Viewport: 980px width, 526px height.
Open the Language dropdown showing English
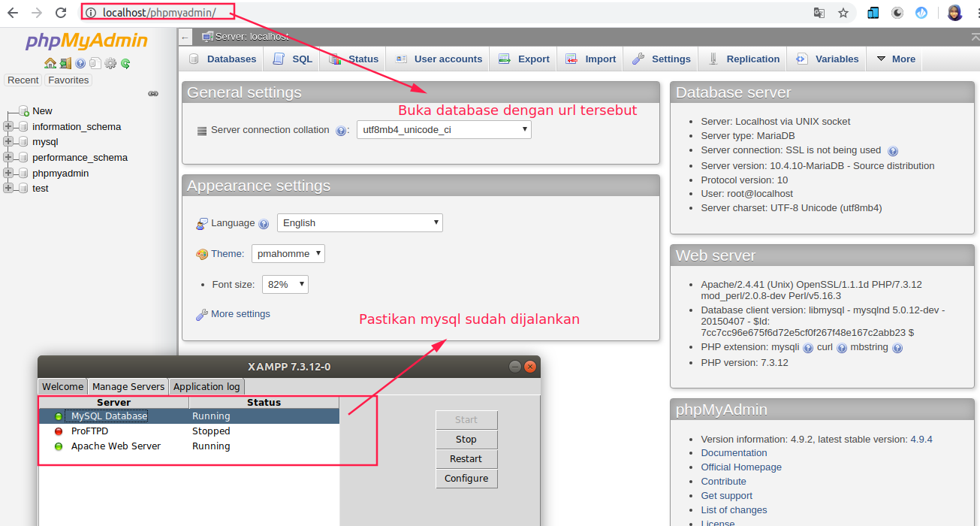pyautogui.click(x=360, y=222)
